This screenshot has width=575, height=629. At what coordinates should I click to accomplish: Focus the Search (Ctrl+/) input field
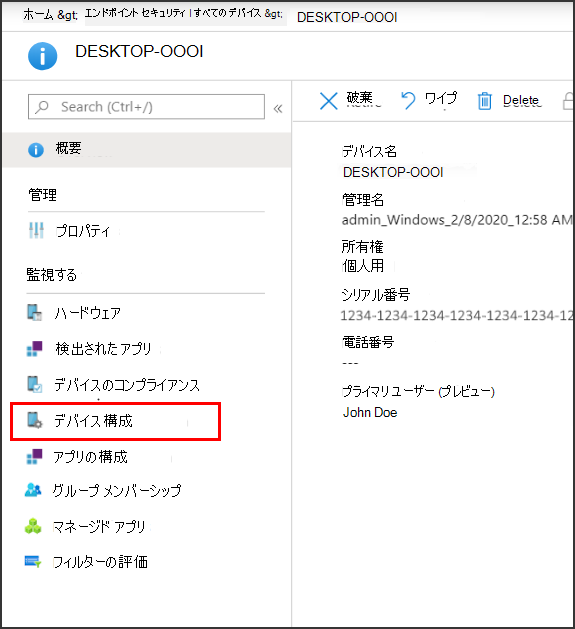click(146, 107)
